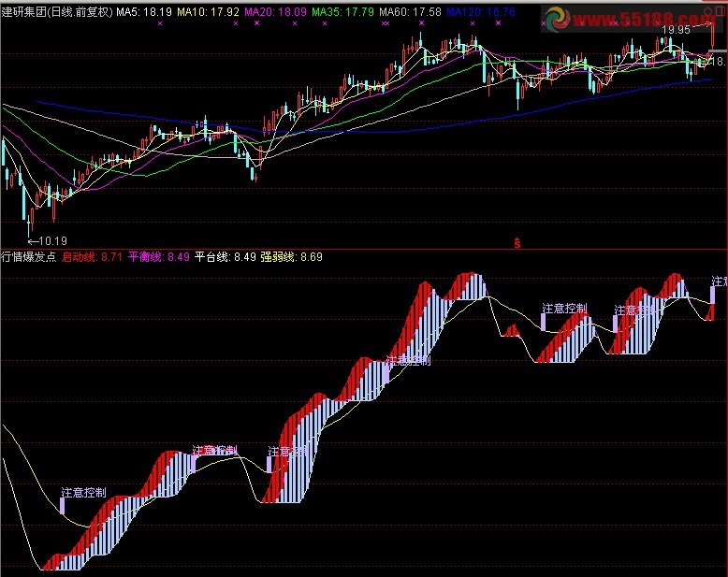Click the white 平台线: 8.49 value

[226, 256]
